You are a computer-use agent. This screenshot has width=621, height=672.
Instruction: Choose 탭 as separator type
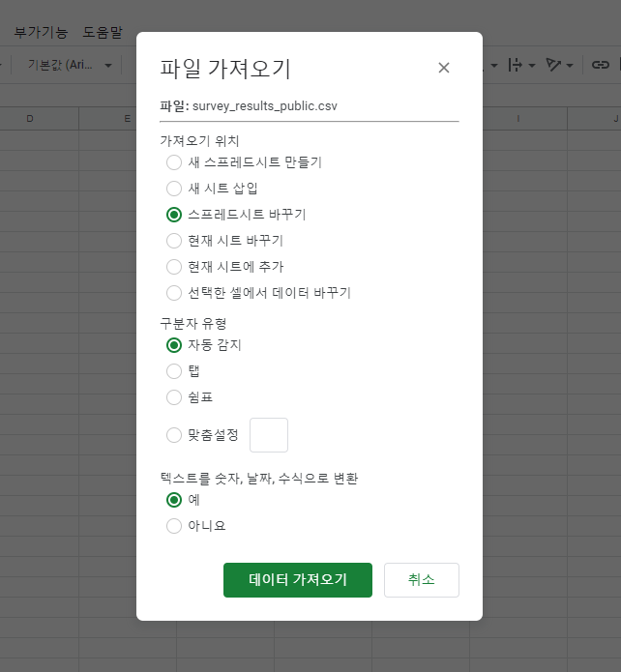point(174,371)
